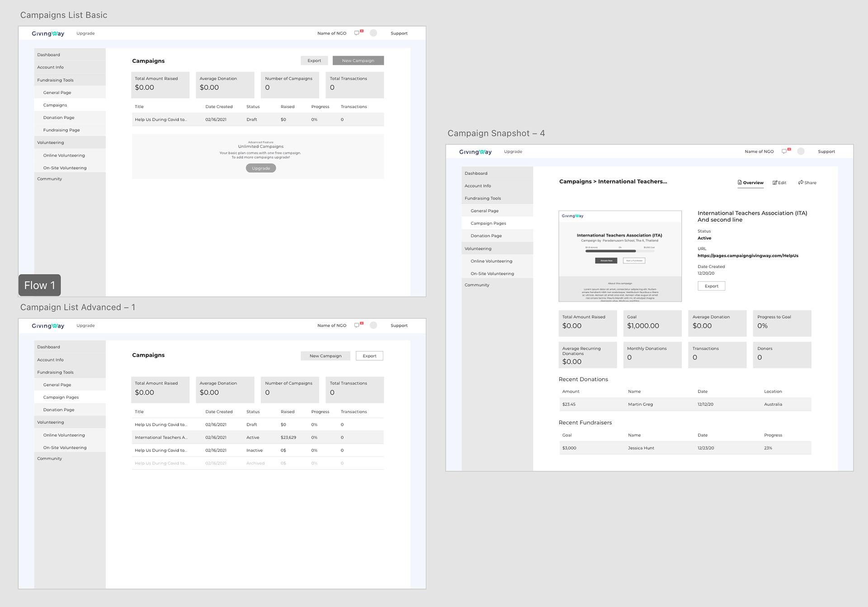
Task: Select the Flow 1 prototype label
Action: tap(40, 285)
